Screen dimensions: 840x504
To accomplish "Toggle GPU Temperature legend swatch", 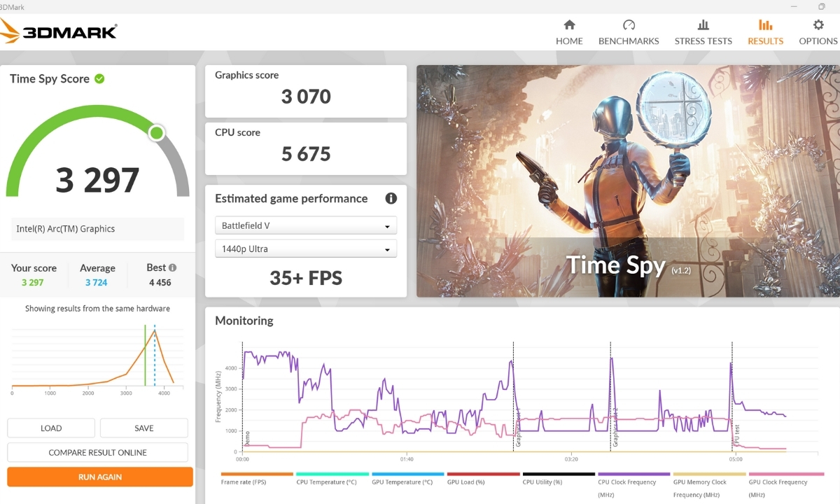I will tap(408, 474).
